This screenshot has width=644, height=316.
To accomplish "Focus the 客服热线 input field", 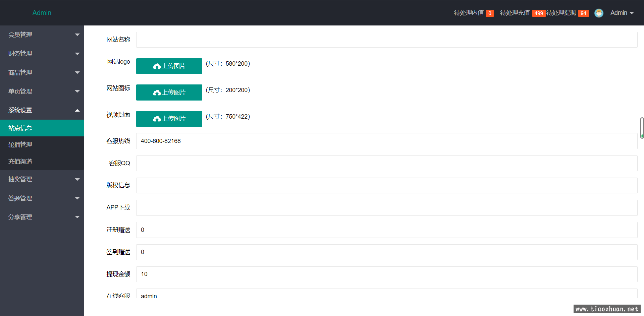I will (x=387, y=141).
